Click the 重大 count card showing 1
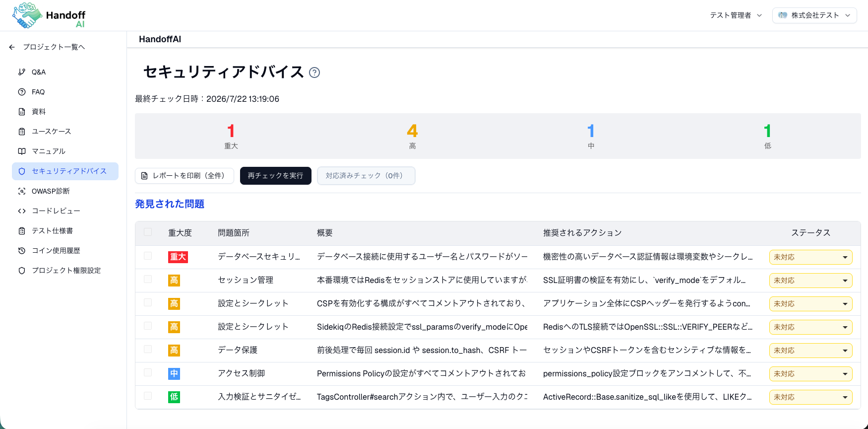The height and width of the screenshot is (429, 868). 231,136
